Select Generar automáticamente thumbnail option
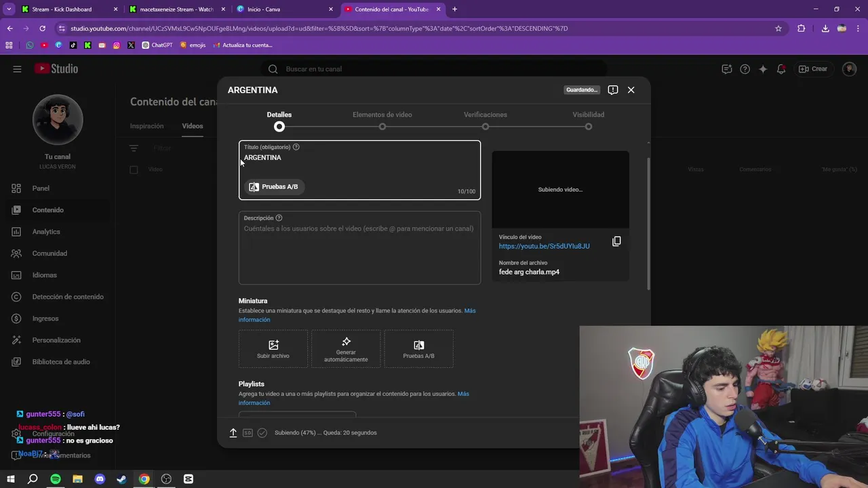Viewport: 868px width, 488px height. pyautogui.click(x=346, y=349)
